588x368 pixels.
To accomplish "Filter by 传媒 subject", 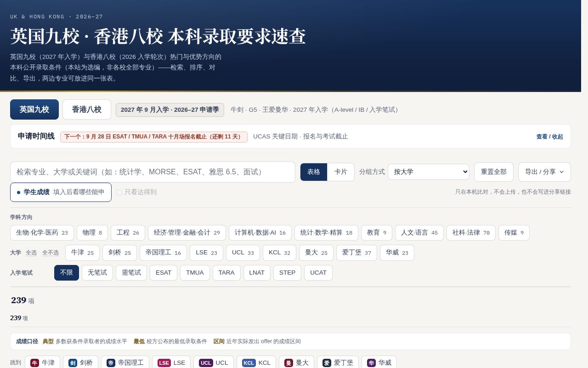I will (514, 233).
